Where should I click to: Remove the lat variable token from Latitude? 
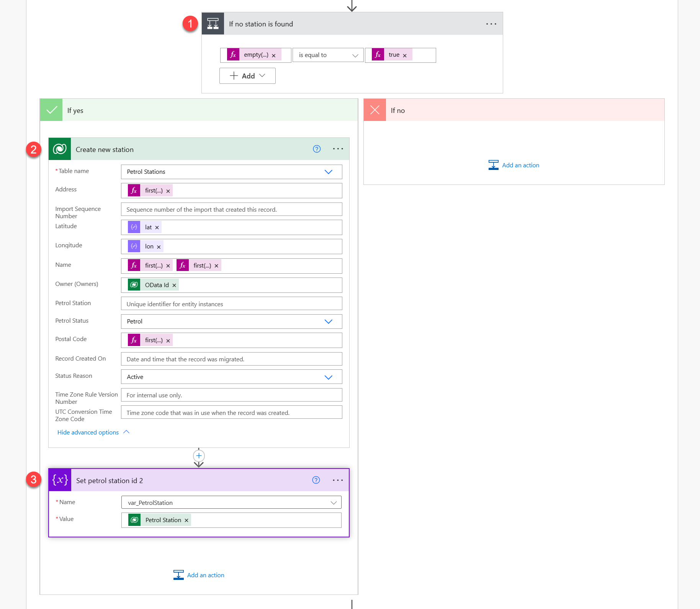(x=157, y=227)
